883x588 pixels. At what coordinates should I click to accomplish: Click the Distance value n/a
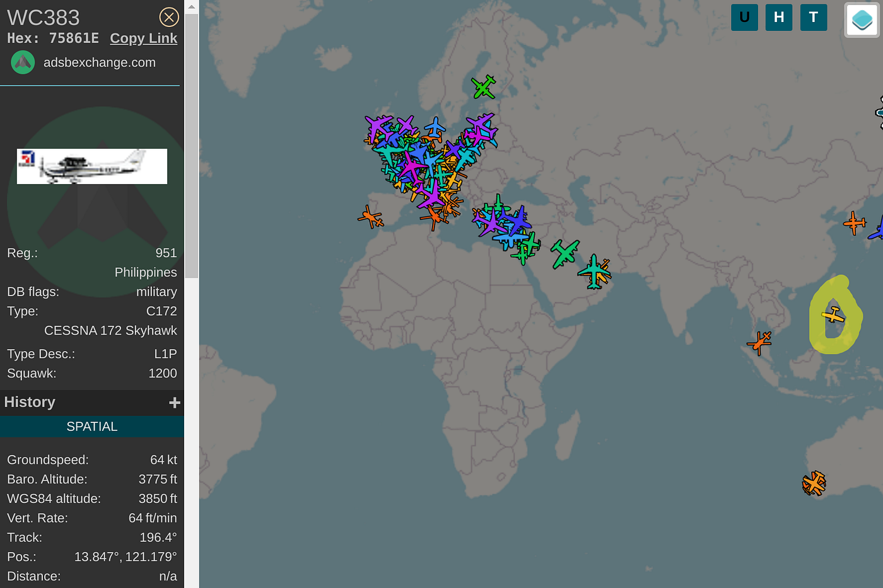(168, 577)
